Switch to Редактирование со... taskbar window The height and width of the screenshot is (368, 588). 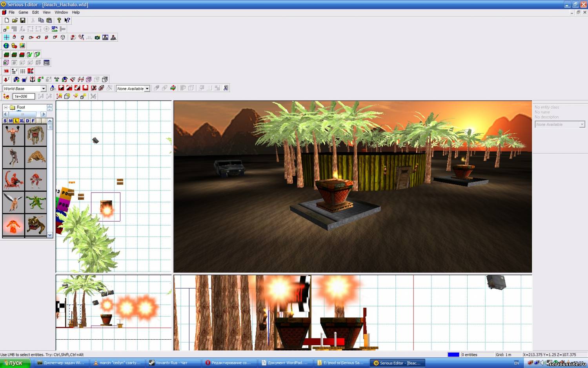tap(230, 363)
